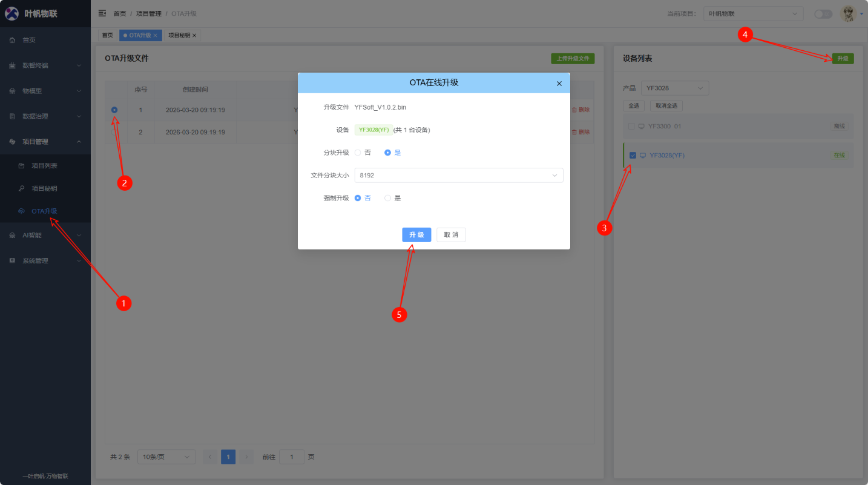The height and width of the screenshot is (485, 868).
Task: Open OTA升级 in sidebar menu
Action: point(44,211)
